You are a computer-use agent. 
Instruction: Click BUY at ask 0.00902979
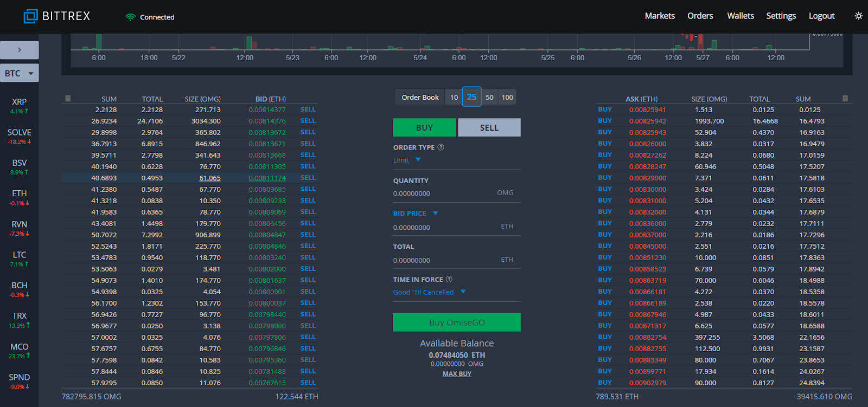(605, 383)
